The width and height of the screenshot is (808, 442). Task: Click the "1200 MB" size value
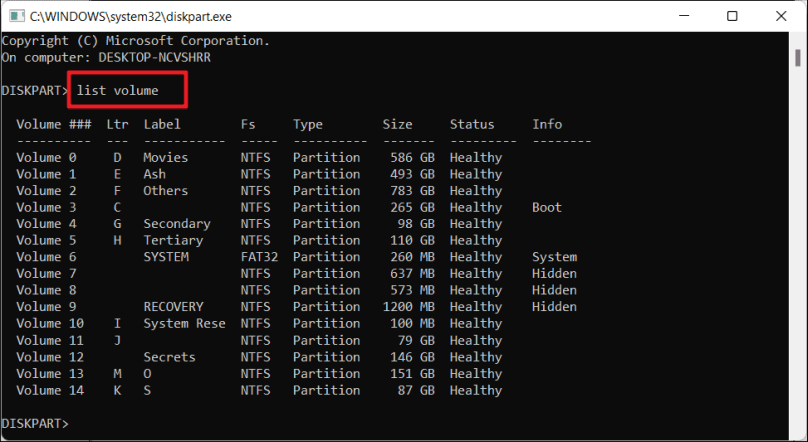click(408, 307)
